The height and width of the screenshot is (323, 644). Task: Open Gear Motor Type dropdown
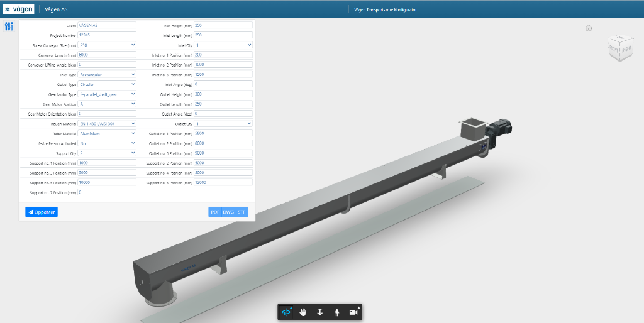(107, 94)
